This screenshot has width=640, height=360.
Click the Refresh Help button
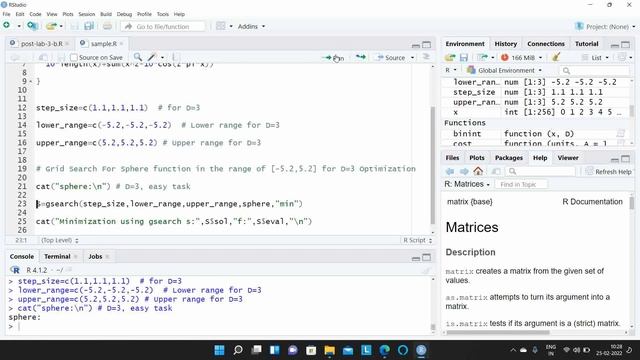point(609,171)
